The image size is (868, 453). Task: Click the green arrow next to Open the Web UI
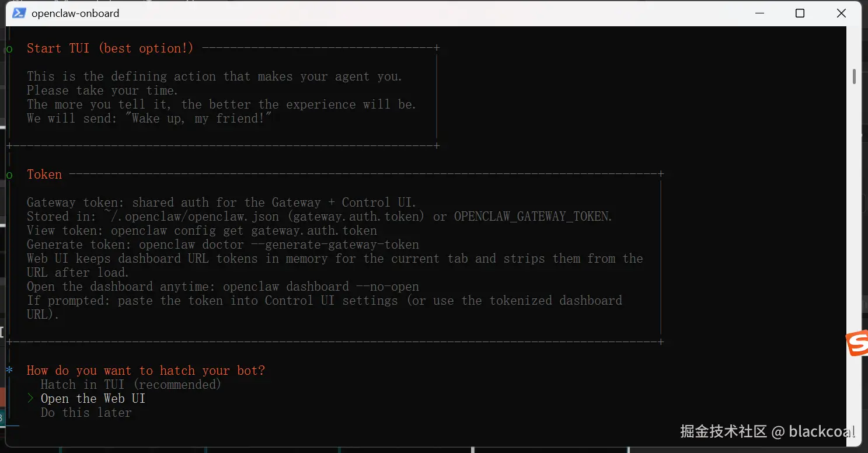tap(30, 399)
